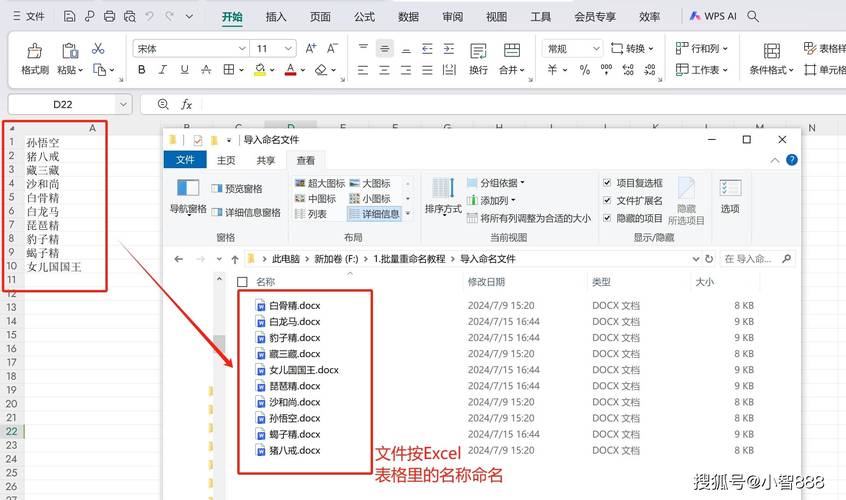This screenshot has height=500, width=846.
Task: Click the Format Painter (格式刷) icon
Action: [35, 51]
